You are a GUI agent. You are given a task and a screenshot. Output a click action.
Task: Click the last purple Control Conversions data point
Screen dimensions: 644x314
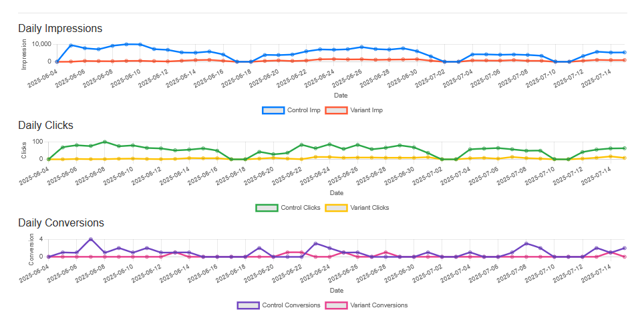624,248
